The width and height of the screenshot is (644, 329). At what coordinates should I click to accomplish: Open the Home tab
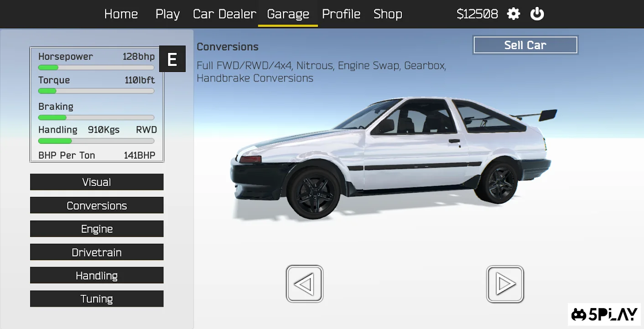click(121, 14)
